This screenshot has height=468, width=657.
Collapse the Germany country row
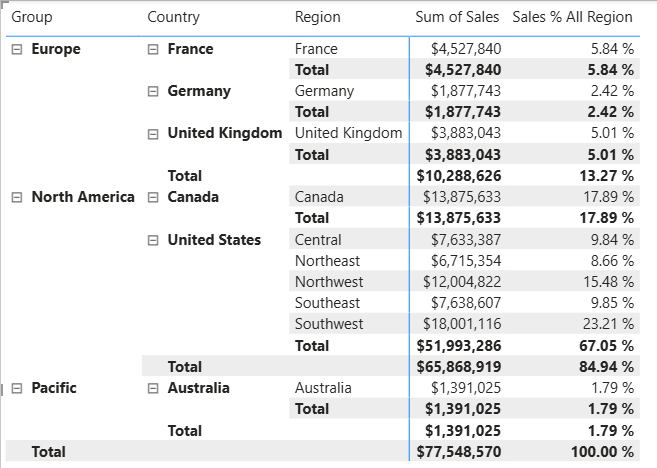153,91
